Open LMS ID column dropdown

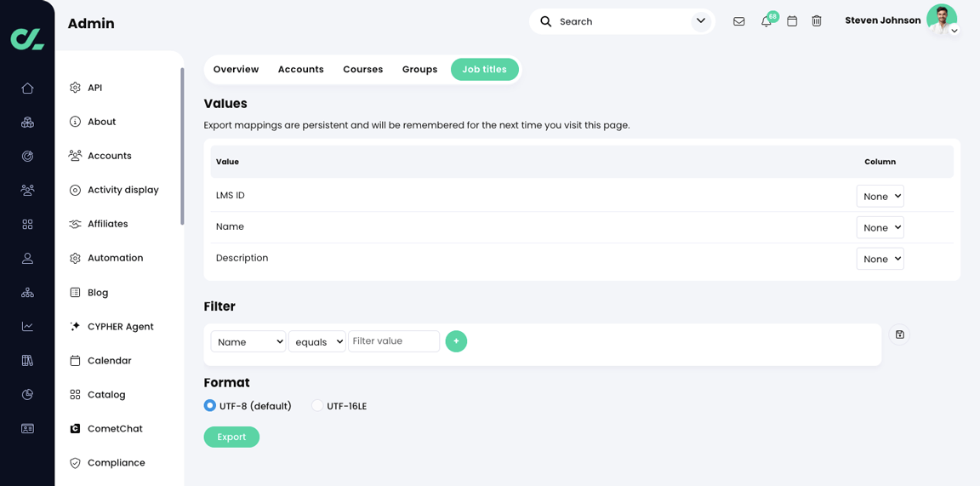(x=880, y=196)
